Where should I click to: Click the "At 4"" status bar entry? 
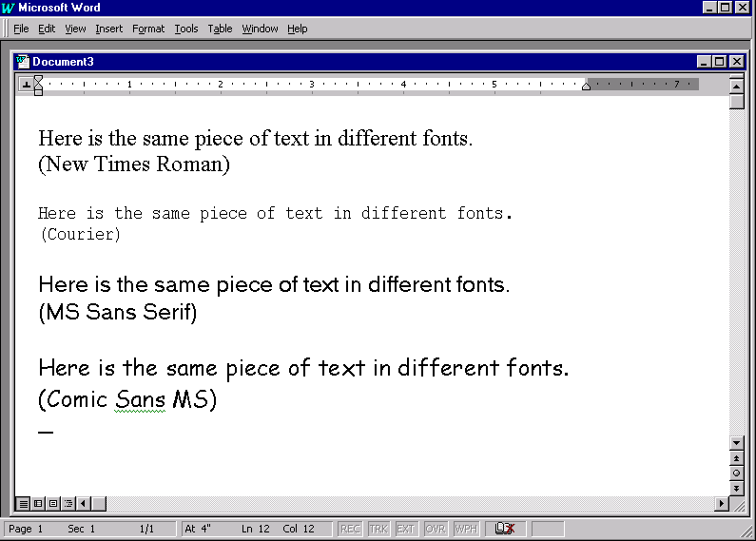[198, 529]
